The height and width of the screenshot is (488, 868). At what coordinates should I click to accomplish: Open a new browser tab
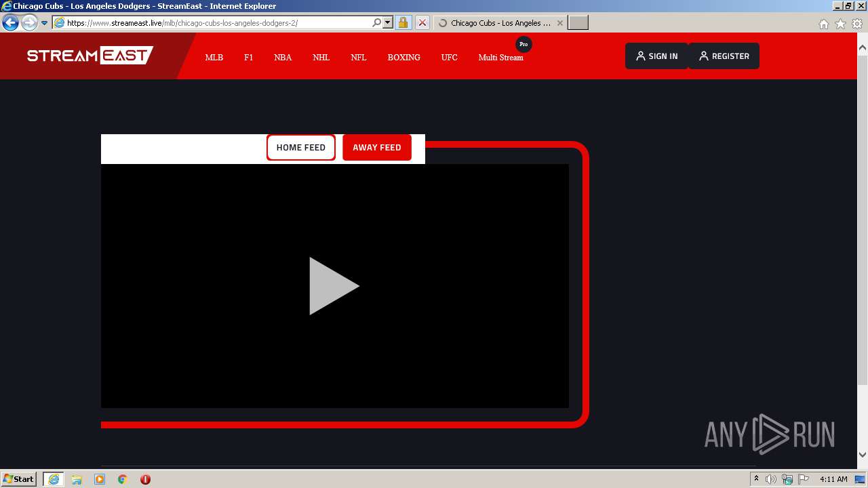click(x=578, y=23)
